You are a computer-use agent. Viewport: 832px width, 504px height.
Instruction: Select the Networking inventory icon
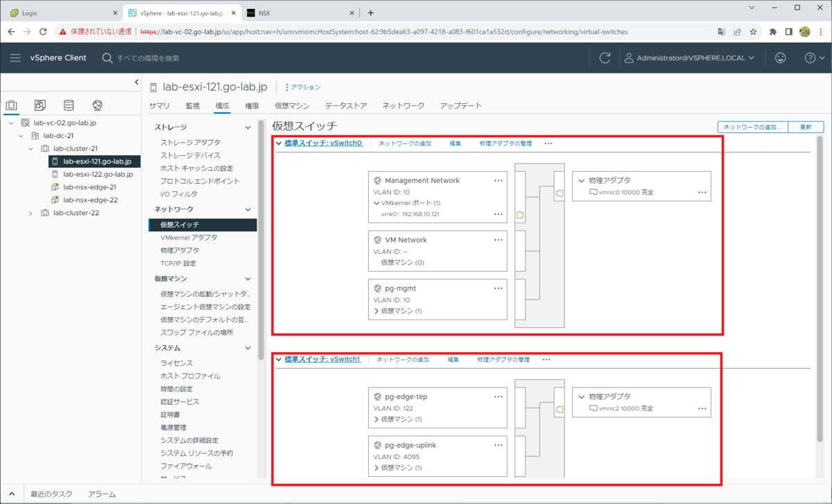point(97,105)
